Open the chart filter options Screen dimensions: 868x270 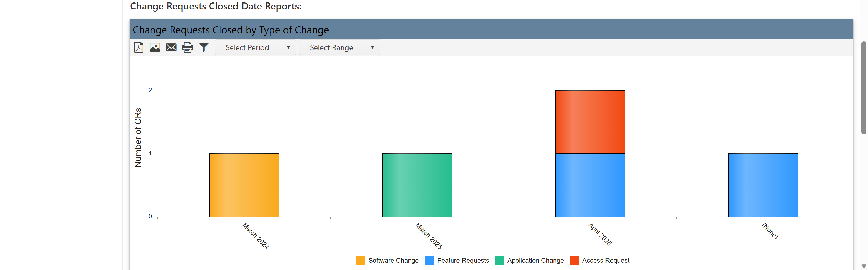point(204,47)
